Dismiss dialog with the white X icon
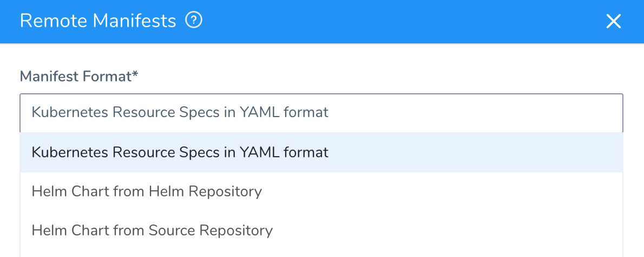The image size is (644, 257). coord(613,21)
